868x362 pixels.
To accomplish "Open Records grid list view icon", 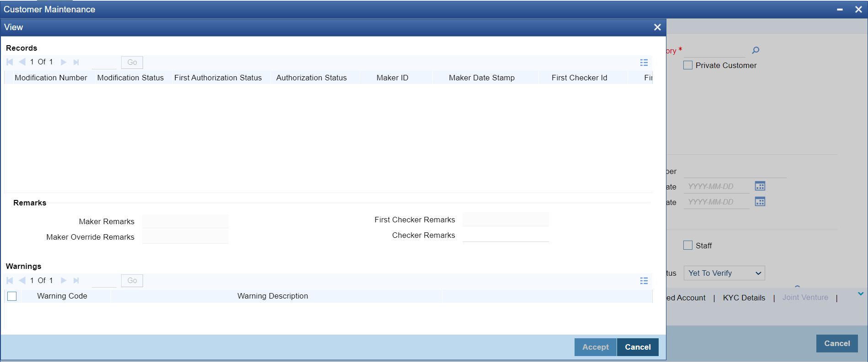I will pos(644,63).
